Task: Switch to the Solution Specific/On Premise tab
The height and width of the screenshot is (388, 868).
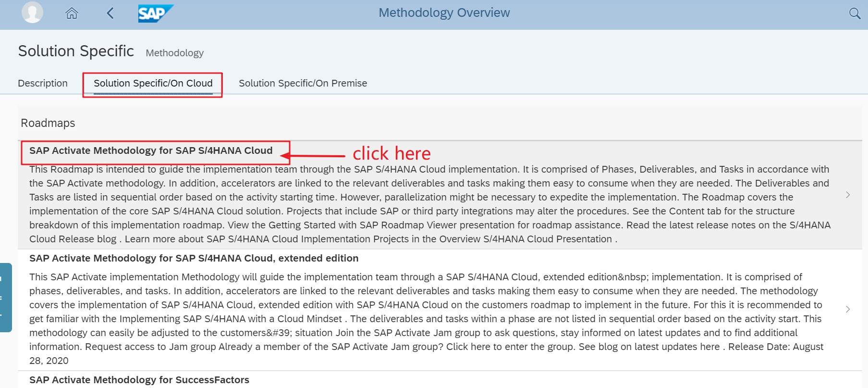Action: [x=303, y=83]
